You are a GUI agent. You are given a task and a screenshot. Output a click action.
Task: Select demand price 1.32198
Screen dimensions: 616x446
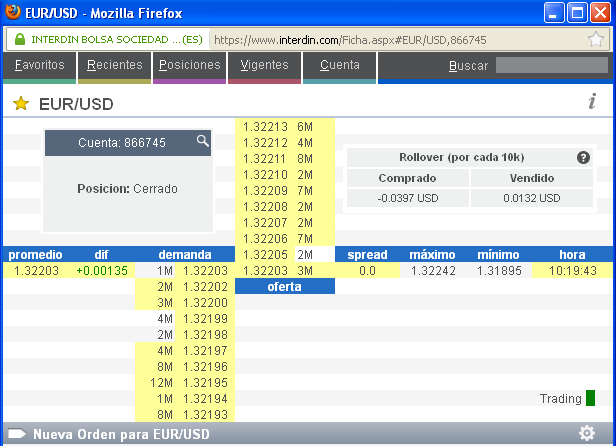(x=205, y=335)
